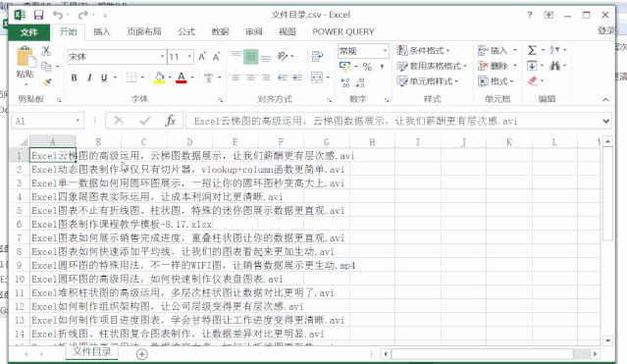This screenshot has width=627, height=364.
Task: Click Select All corner triangle
Action: point(24,141)
